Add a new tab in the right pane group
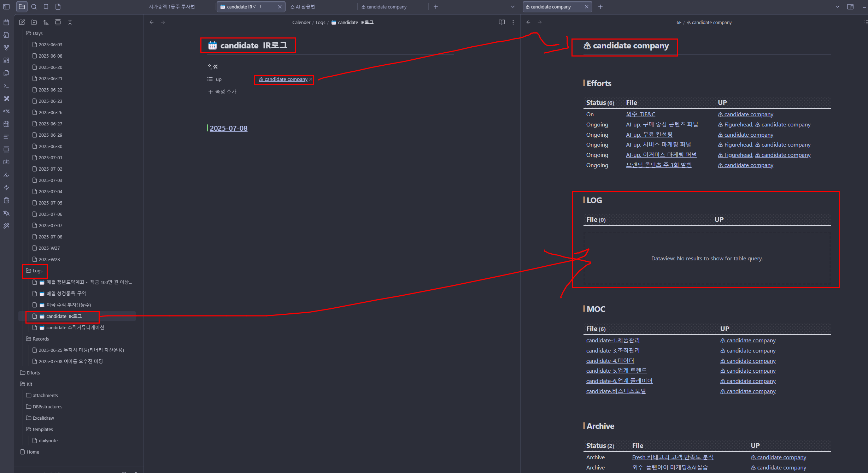The image size is (868, 473). point(600,7)
